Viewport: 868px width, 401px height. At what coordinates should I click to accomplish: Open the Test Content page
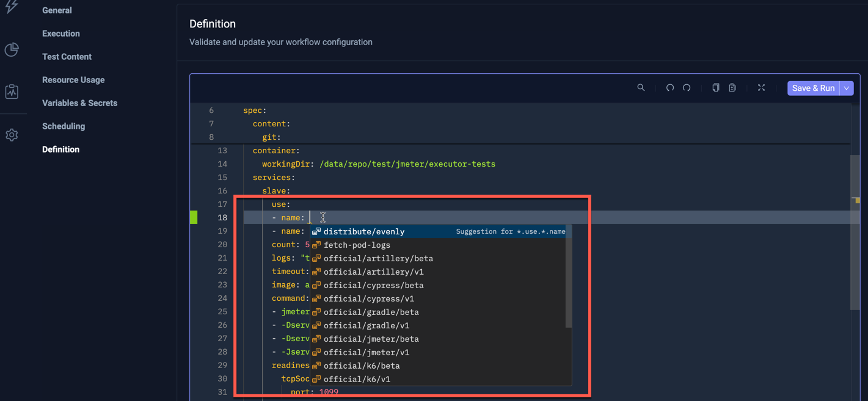pos(67,56)
